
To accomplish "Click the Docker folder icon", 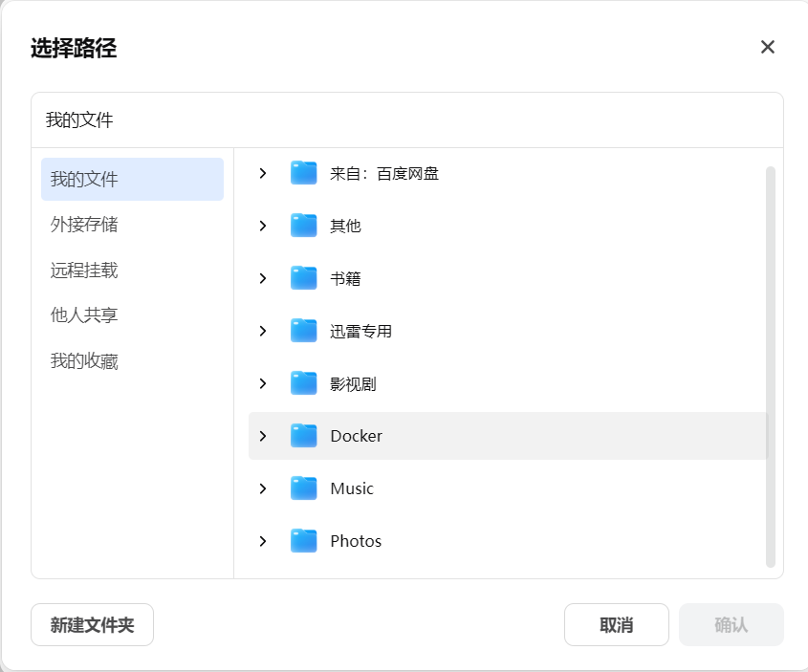I will (303, 436).
